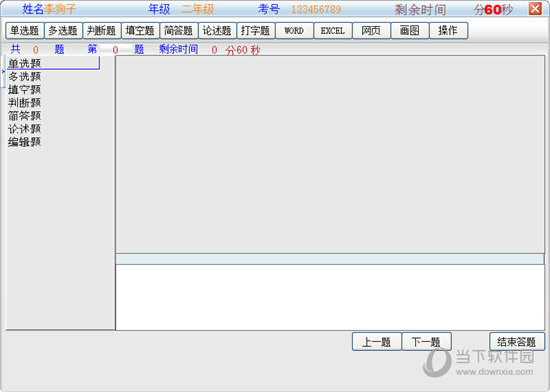
Task: Open the 打字题 section button
Action: [x=256, y=31]
